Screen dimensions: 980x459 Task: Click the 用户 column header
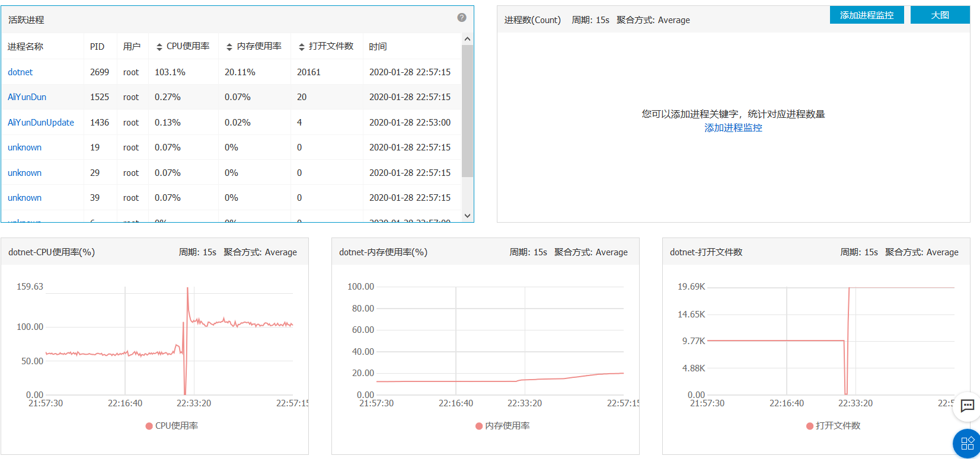tap(132, 47)
